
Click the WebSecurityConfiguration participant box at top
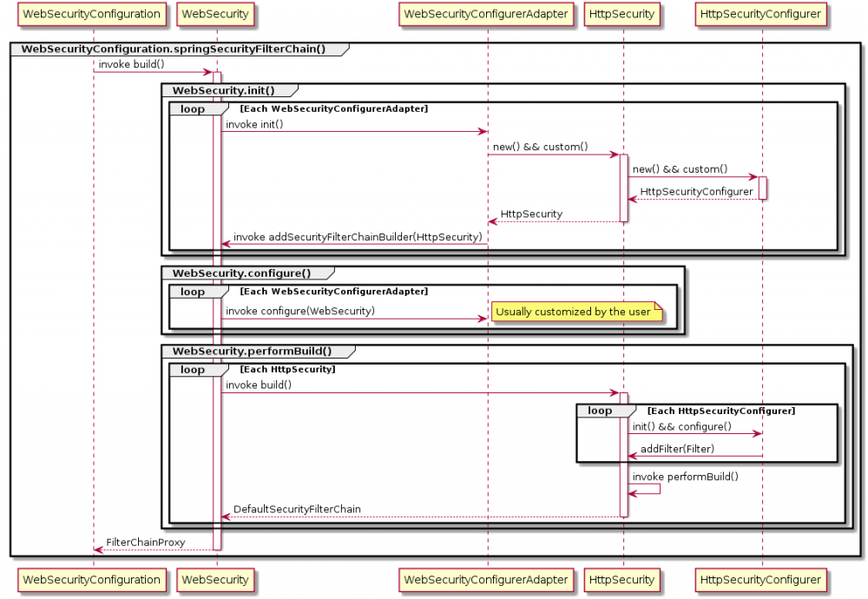pos(92,14)
